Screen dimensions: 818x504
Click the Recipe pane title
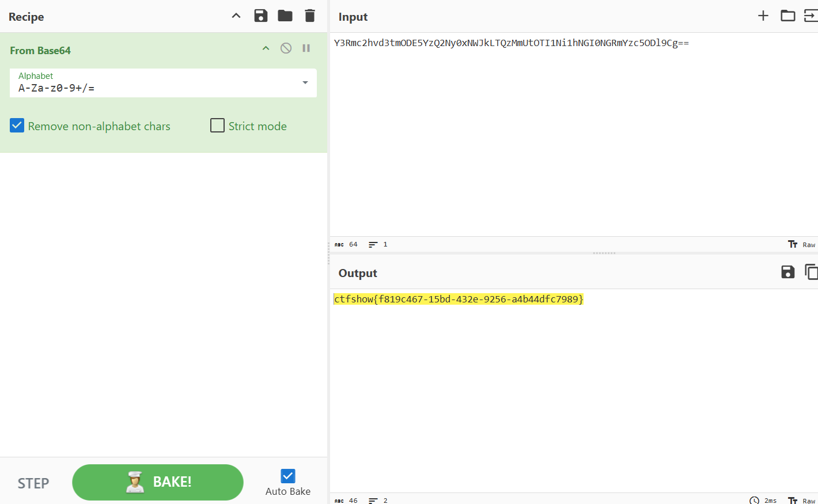[26, 17]
